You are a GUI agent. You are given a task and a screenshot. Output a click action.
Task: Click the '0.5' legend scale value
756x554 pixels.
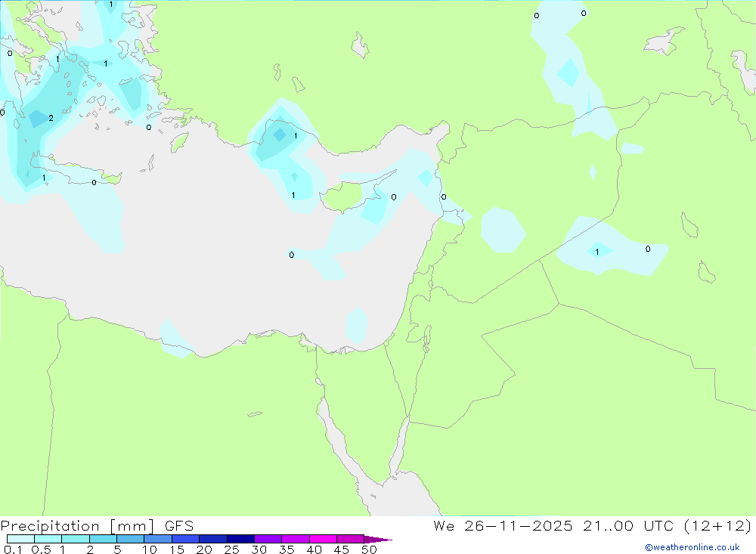pos(41,549)
